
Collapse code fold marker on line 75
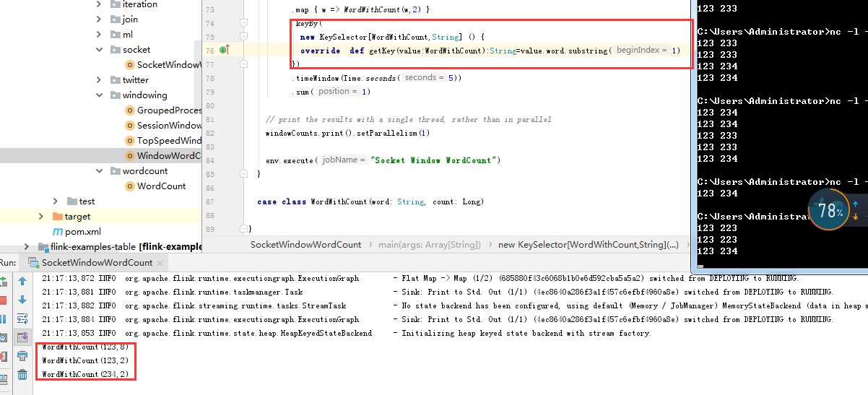tap(244, 36)
